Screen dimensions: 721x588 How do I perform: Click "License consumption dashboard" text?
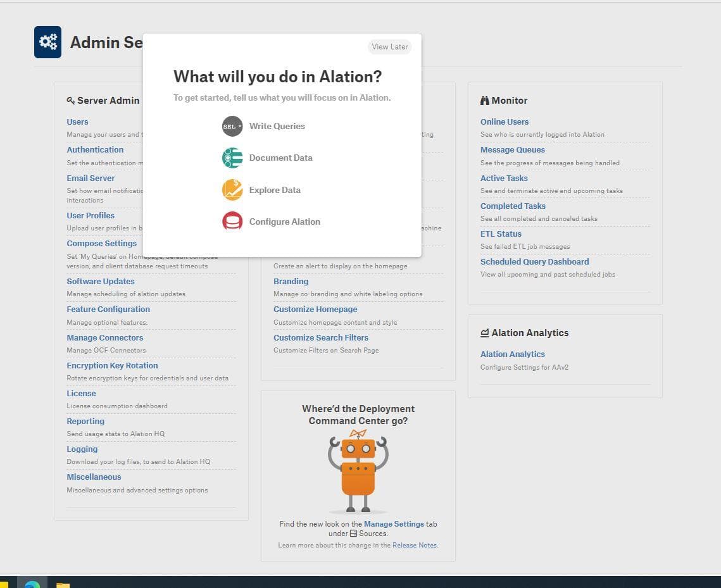tap(117, 406)
